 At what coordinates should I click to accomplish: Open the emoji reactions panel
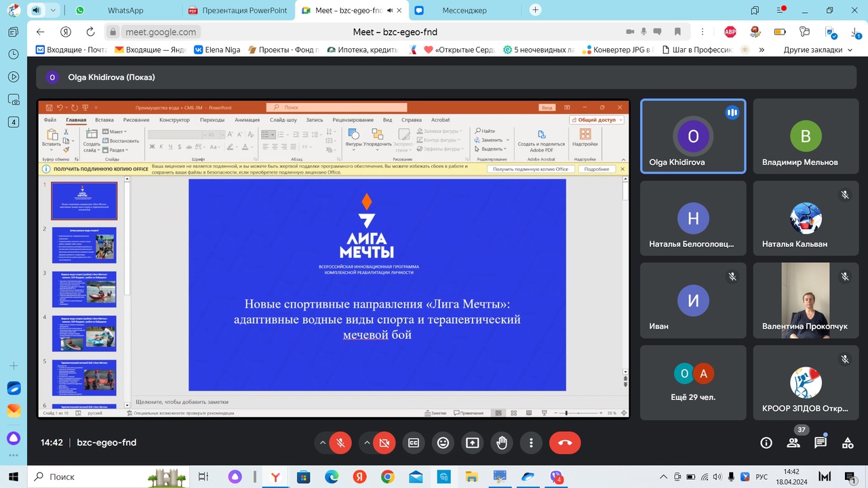[443, 443]
